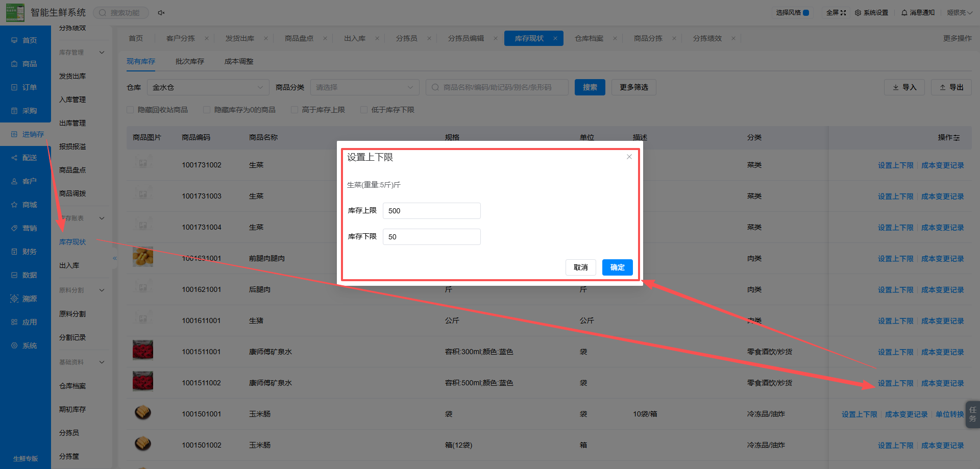Screen dimensions: 980x469
Task: Close the 库存现状 tab with its X
Action: 555,38
